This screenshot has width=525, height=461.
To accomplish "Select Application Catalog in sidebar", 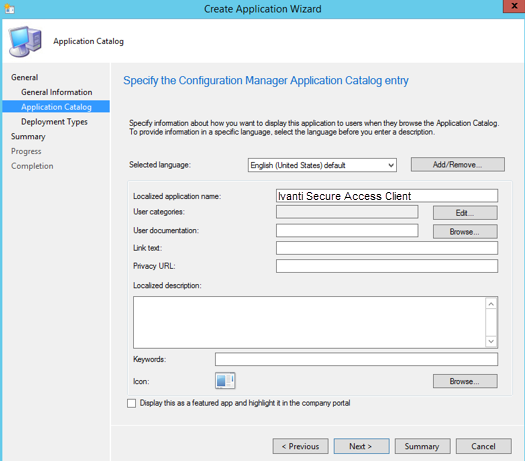I will (x=56, y=107).
